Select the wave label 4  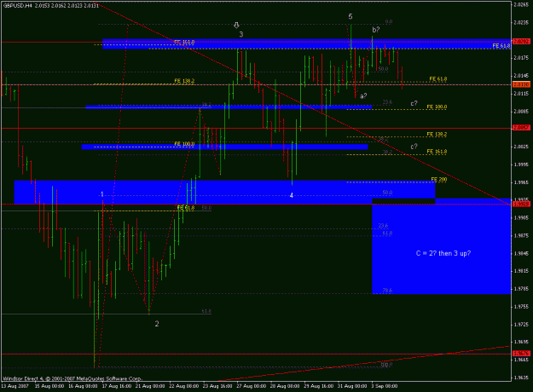pyautogui.click(x=292, y=195)
